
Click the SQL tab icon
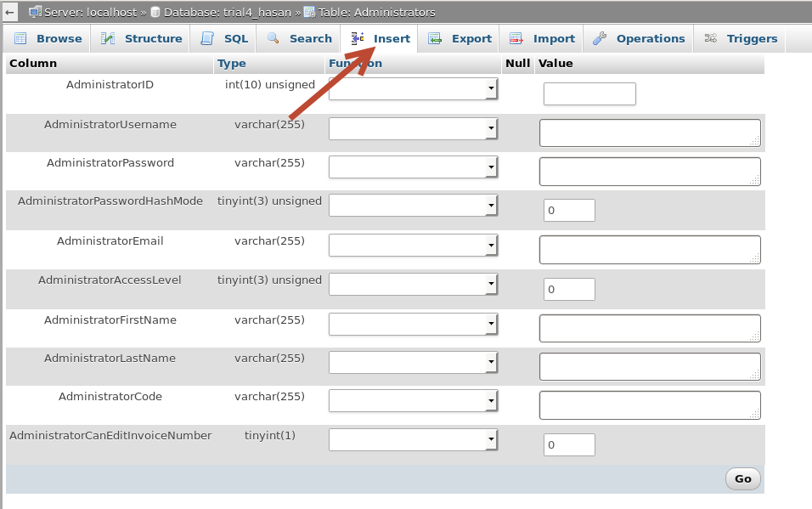point(207,39)
